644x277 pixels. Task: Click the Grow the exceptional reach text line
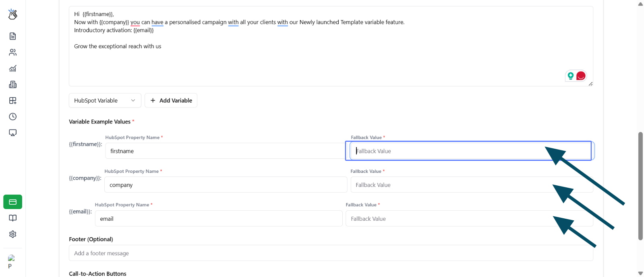pos(118,46)
